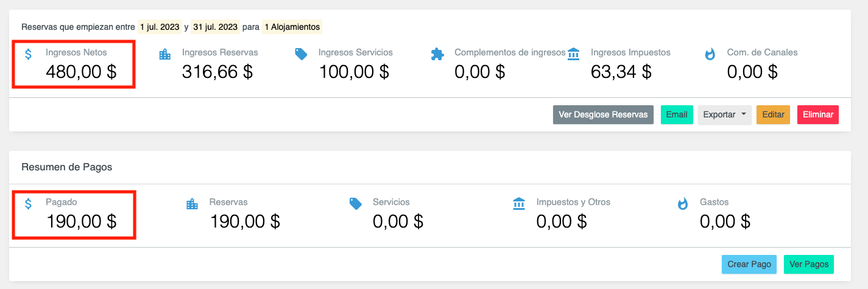Click the dollar icon beside Ingresos Netos
The height and width of the screenshot is (289, 868).
click(x=29, y=54)
